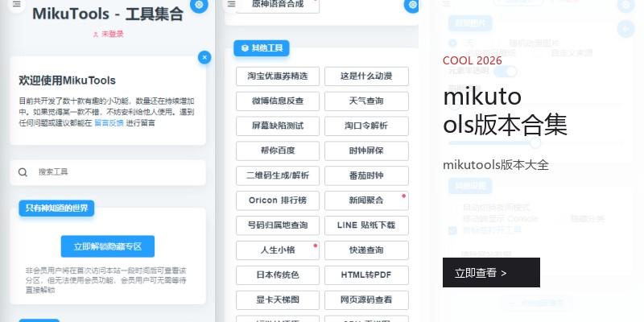Screen dimensions: 644x322
Task: Enable the 自动切换夜间模式 checkbox
Action: (x=452, y=208)
